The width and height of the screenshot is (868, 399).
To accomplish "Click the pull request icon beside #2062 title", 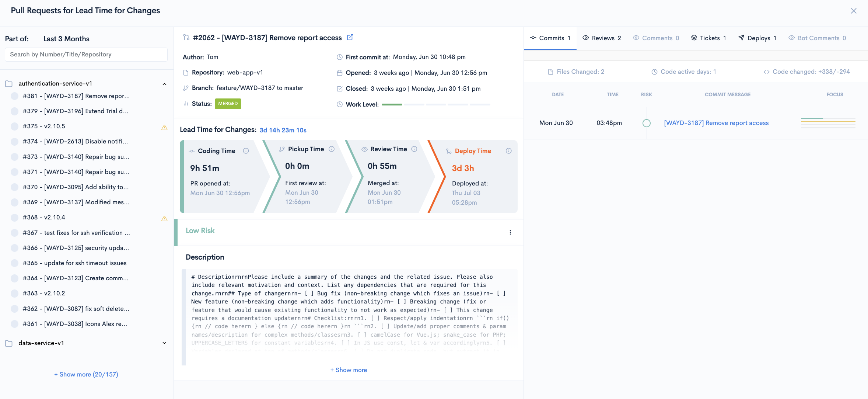I will (186, 37).
